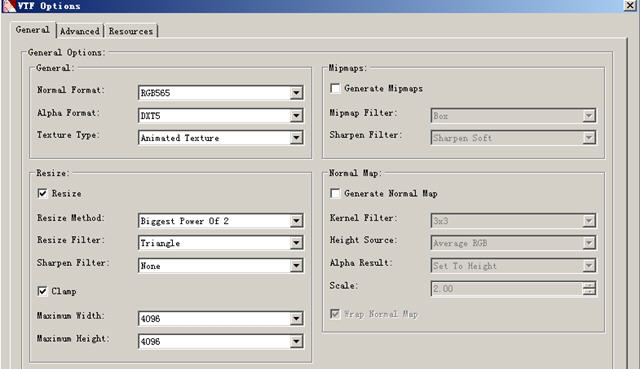Click the Resize Method label
Viewport: 640px width, 383px height.
point(71,218)
